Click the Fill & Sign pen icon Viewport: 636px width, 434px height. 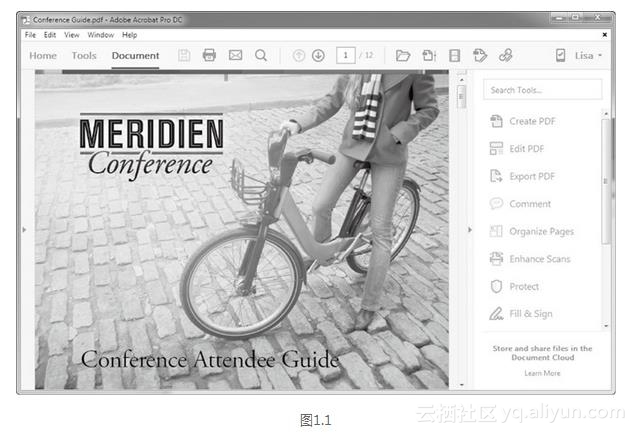[496, 314]
